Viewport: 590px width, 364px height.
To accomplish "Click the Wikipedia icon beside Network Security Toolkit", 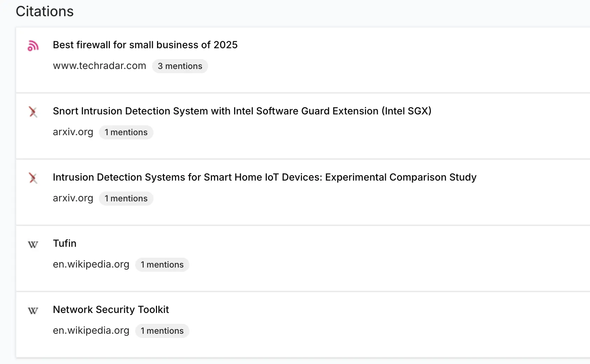I will tap(33, 310).
